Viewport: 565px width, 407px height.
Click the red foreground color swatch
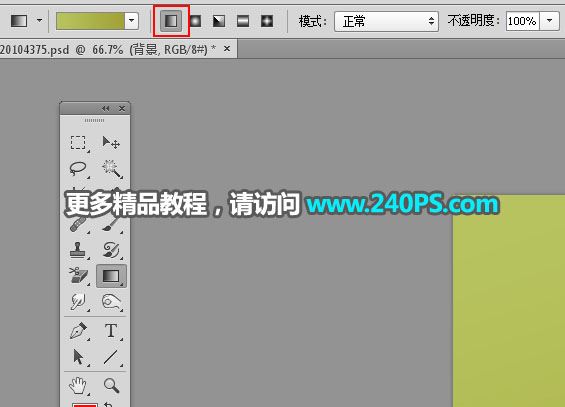pos(85,405)
